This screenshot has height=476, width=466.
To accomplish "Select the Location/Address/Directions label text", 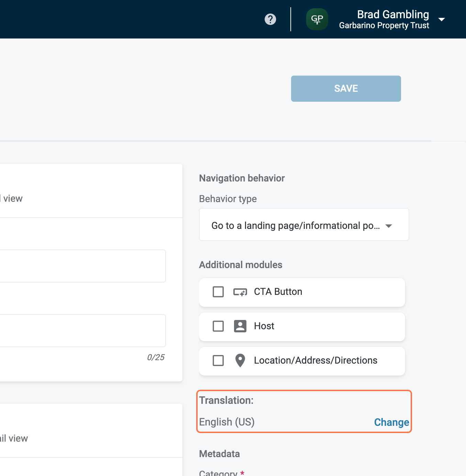I will [315, 361].
